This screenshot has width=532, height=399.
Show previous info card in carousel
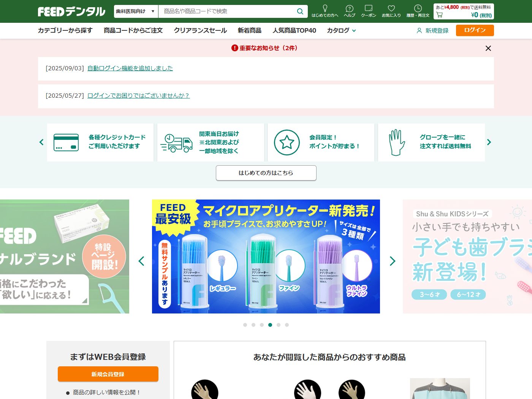[x=41, y=142]
